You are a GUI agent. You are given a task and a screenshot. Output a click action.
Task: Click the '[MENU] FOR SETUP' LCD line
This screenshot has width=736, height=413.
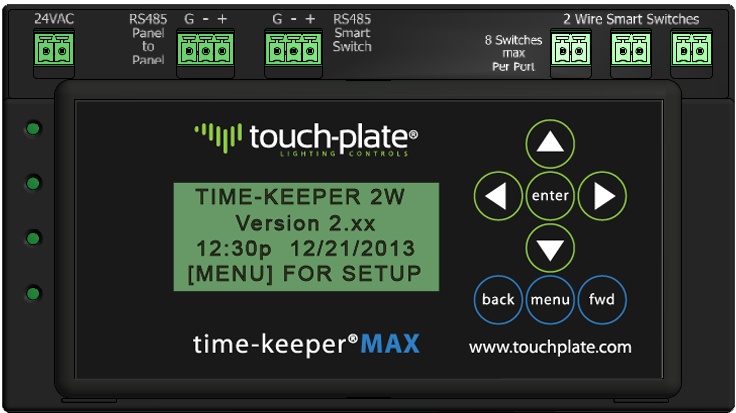click(305, 274)
